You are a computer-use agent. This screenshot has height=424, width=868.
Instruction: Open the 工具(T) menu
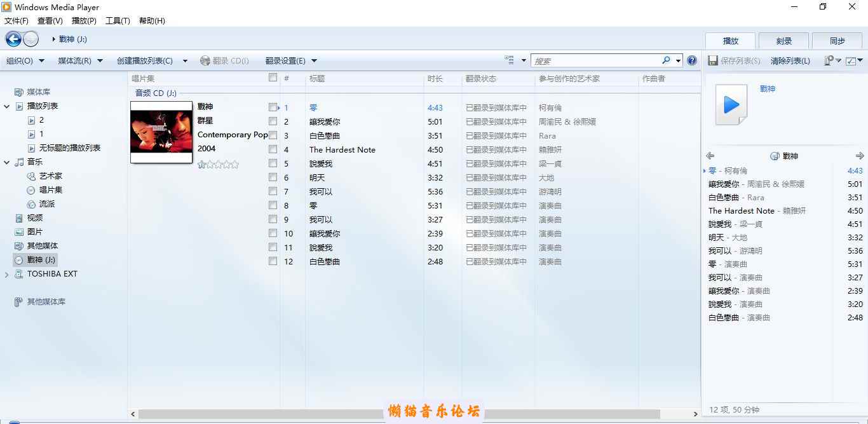click(118, 21)
